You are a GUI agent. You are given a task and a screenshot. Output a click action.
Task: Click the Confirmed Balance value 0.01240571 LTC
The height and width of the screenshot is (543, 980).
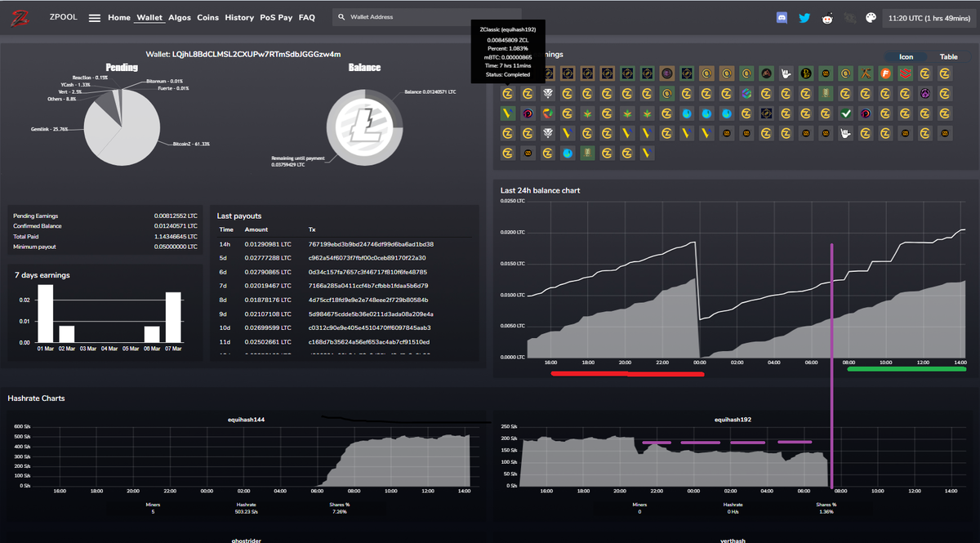(176, 226)
